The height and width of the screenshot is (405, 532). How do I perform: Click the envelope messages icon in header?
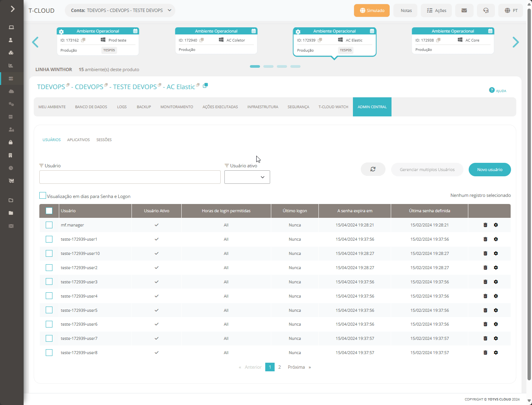(464, 10)
